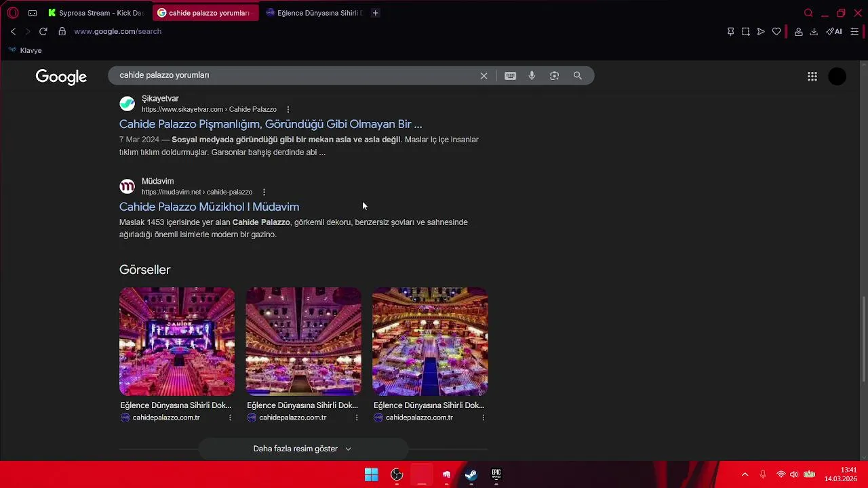Go to the Google homepage logo
Viewport: 868px width, 488px height.
[x=61, y=77]
